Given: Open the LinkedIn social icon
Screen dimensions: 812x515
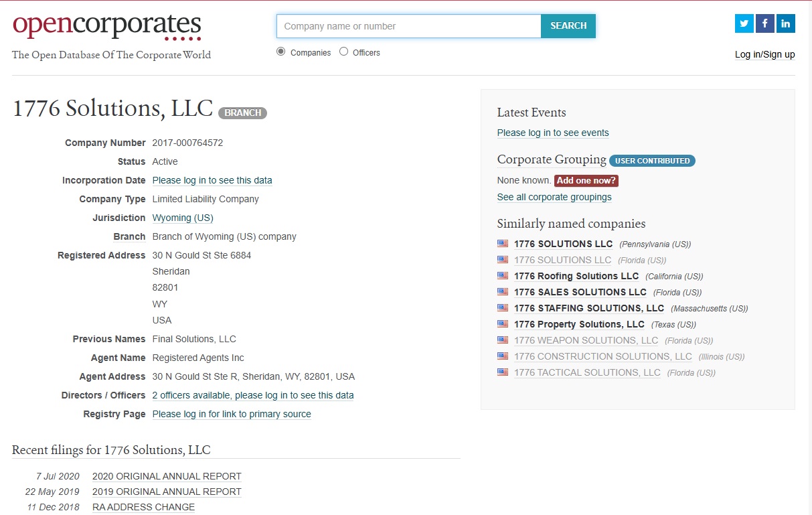Looking at the screenshot, I should pos(786,23).
